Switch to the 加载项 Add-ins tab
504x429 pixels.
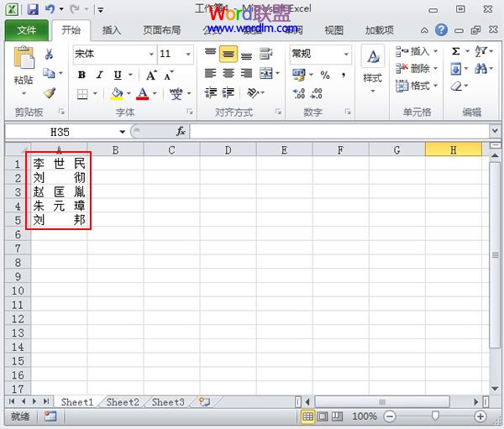tap(380, 30)
